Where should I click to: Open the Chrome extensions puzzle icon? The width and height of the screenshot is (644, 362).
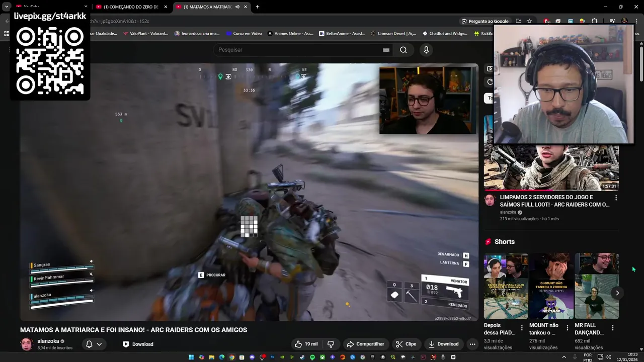595,21
